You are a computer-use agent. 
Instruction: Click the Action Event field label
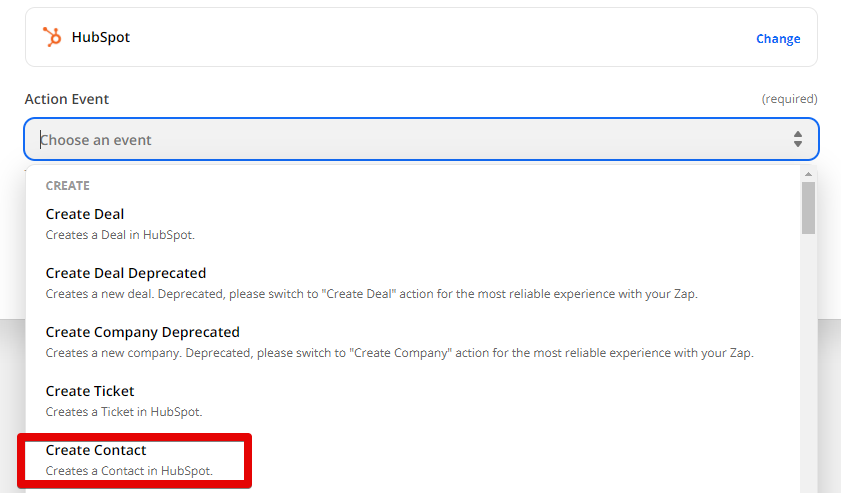[67, 99]
